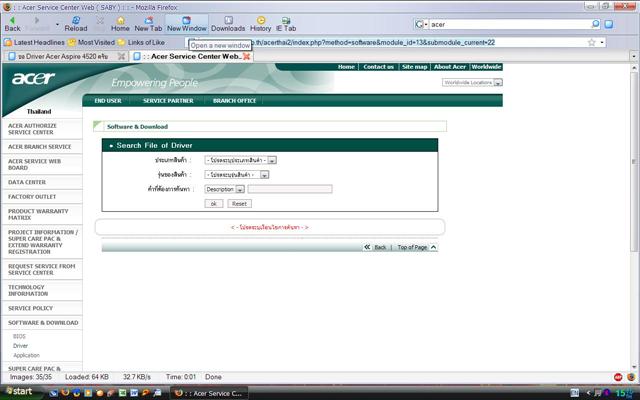This screenshot has height=400, width=640.
Task: Click the ok button in search form
Action: (213, 204)
